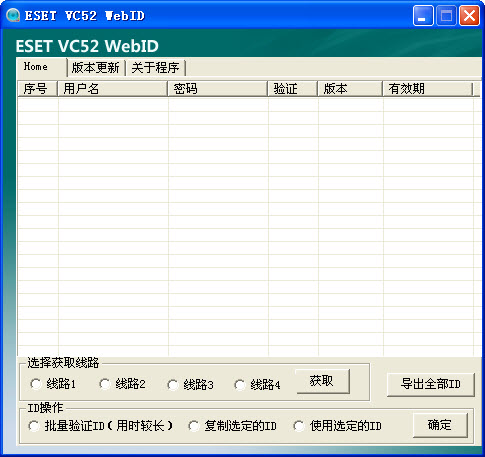Image resolution: width=485 pixels, height=457 pixels.
Task: Open the 版本更新 tab
Action: [x=96, y=68]
